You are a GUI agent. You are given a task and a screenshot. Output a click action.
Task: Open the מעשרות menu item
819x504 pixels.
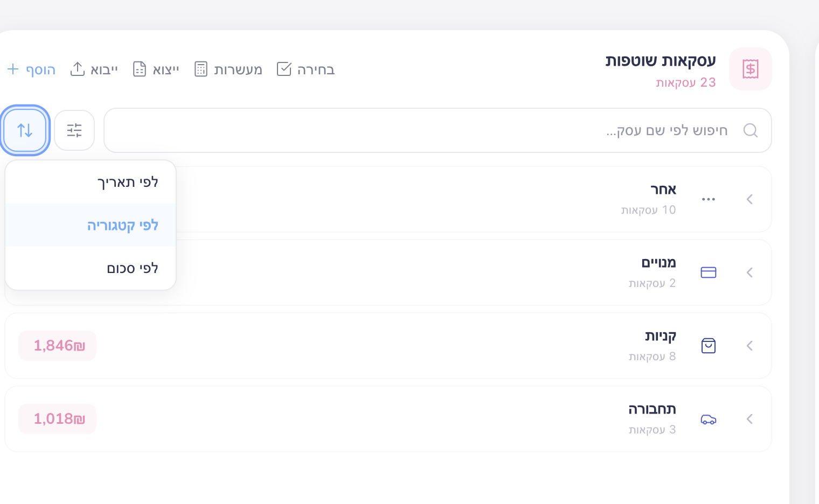229,69
